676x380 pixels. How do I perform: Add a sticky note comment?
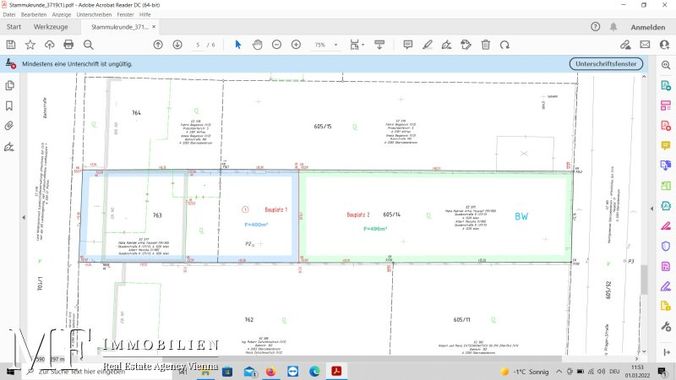click(408, 44)
